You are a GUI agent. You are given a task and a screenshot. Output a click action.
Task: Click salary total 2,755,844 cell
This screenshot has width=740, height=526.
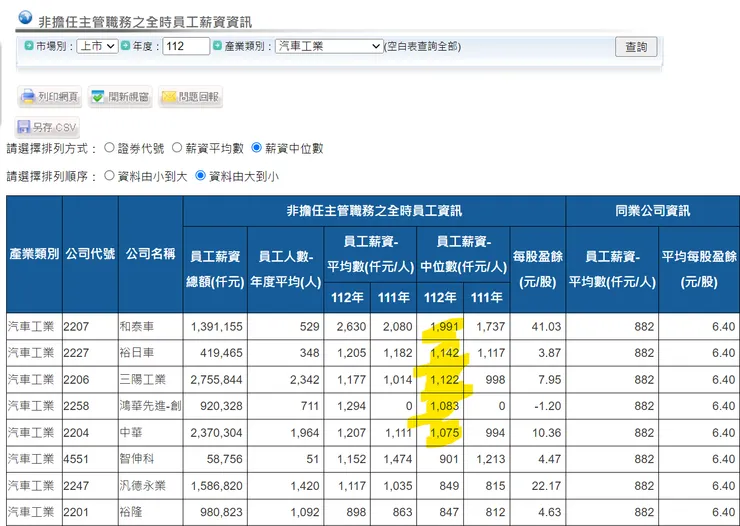click(215, 379)
